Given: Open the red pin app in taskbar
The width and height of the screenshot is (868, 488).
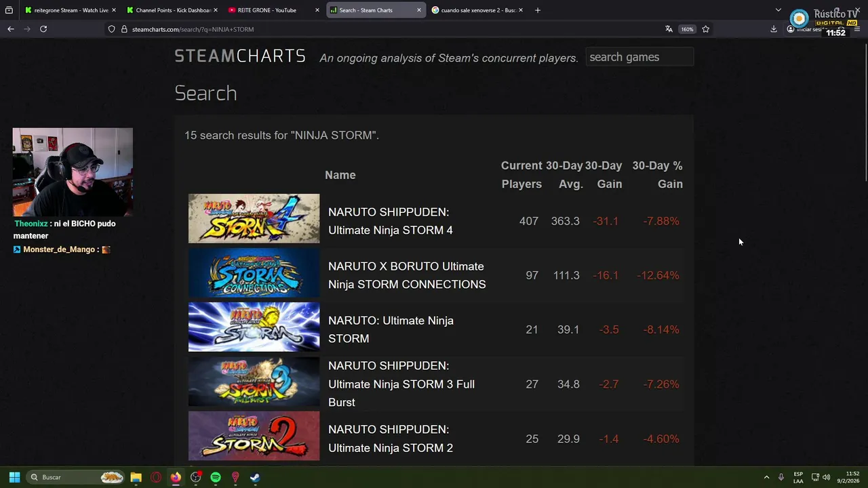Looking at the screenshot, I should (235, 477).
